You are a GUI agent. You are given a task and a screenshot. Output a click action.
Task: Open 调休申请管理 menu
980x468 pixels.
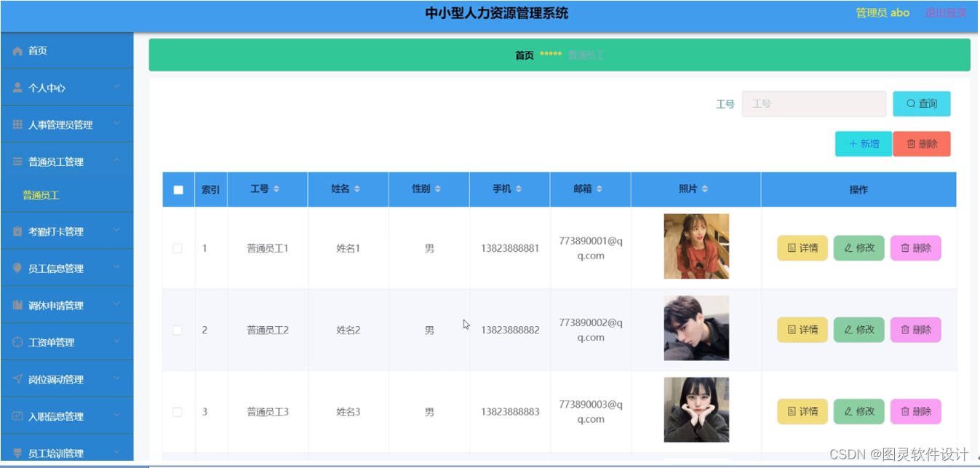pos(67,306)
